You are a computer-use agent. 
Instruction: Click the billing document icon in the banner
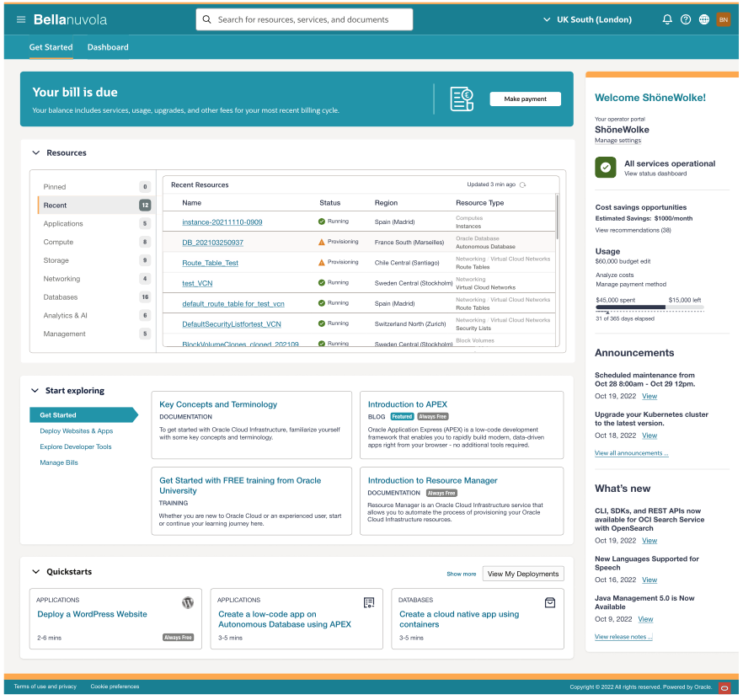[461, 99]
